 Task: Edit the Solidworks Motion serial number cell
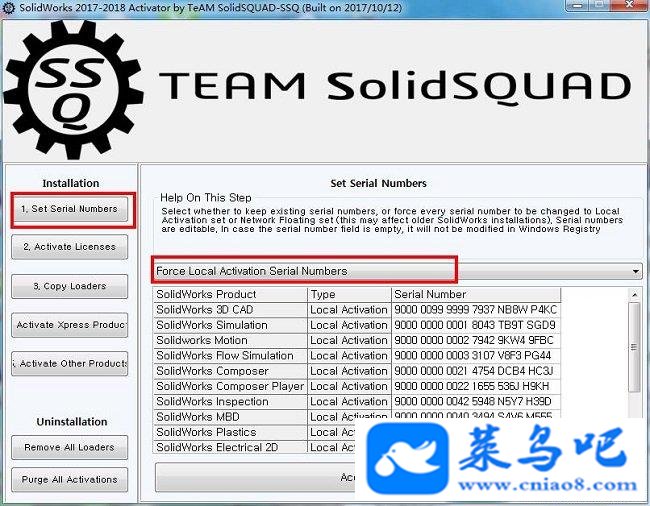(x=476, y=341)
